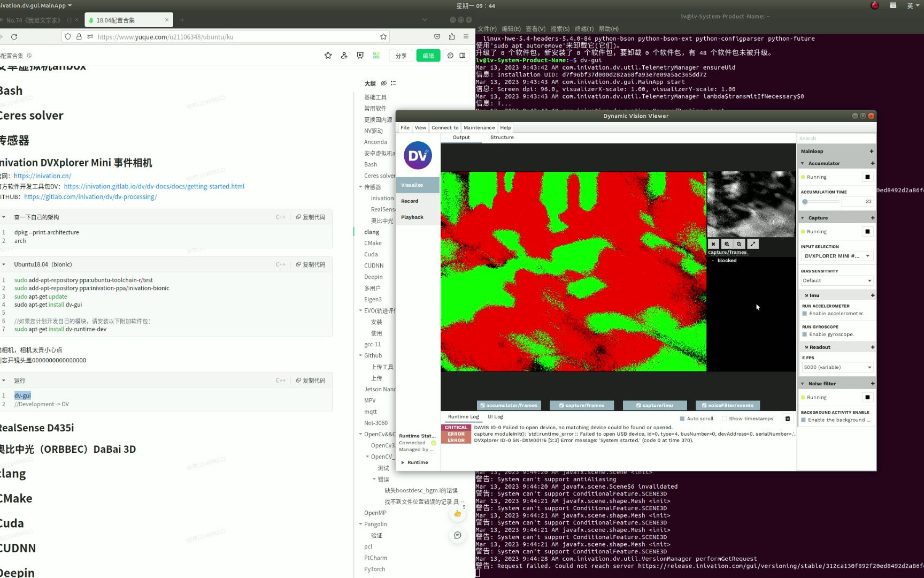This screenshot has width=924, height=578.
Task: Click the thumbs-up like button in Yuque
Action: (x=458, y=514)
